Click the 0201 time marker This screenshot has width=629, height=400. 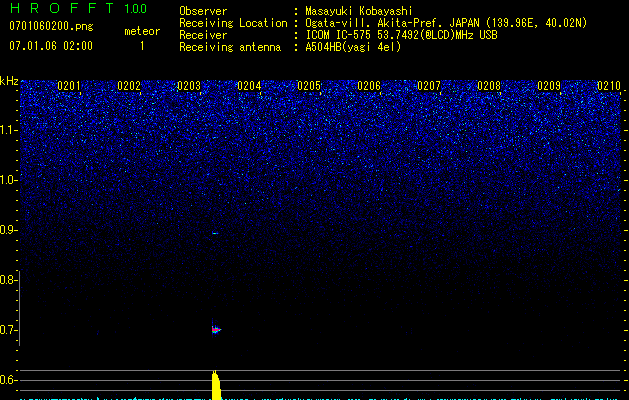pos(69,87)
